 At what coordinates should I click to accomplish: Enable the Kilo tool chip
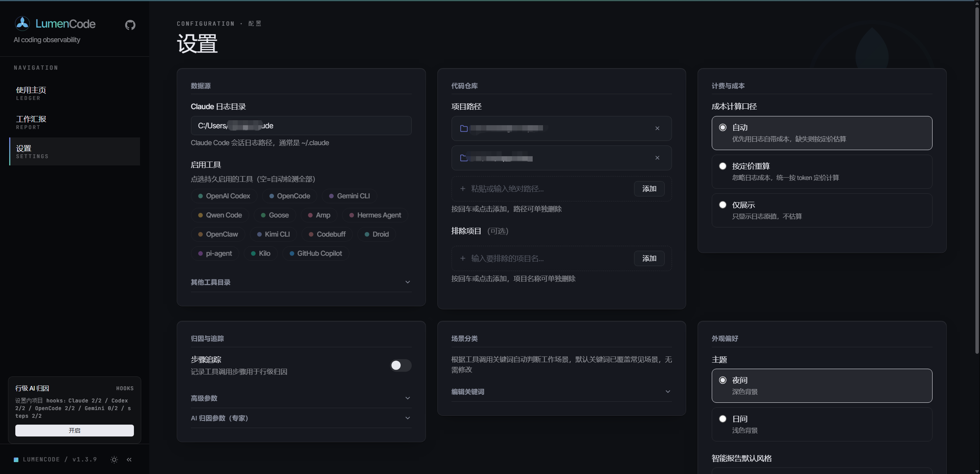coord(261,253)
